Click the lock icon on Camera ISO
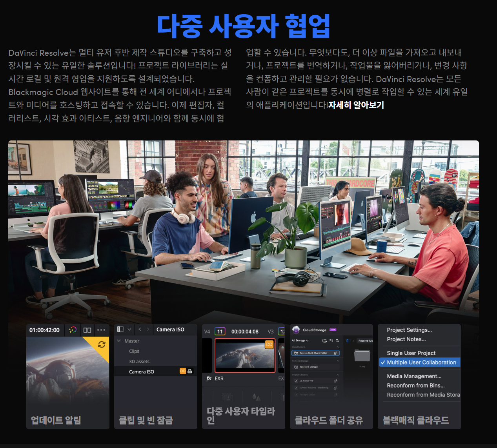This screenshot has height=448, width=497. pyautogui.click(x=190, y=371)
